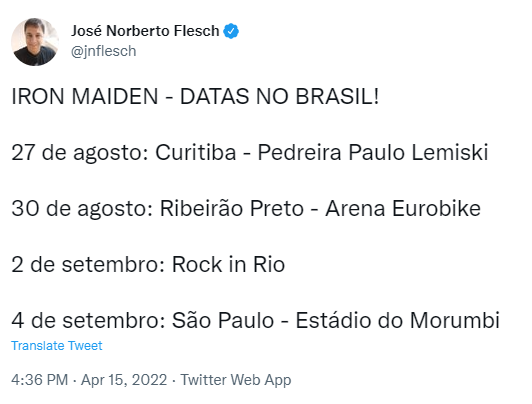Open José Norberto Flesch's profile photo
The width and height of the screenshot is (532, 404).
pyautogui.click(x=35, y=42)
